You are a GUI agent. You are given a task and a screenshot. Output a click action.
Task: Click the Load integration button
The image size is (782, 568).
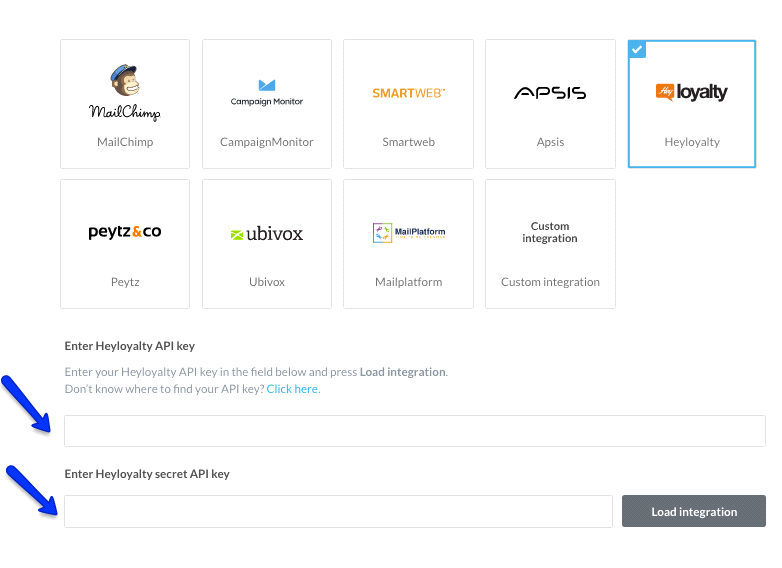[x=694, y=511]
